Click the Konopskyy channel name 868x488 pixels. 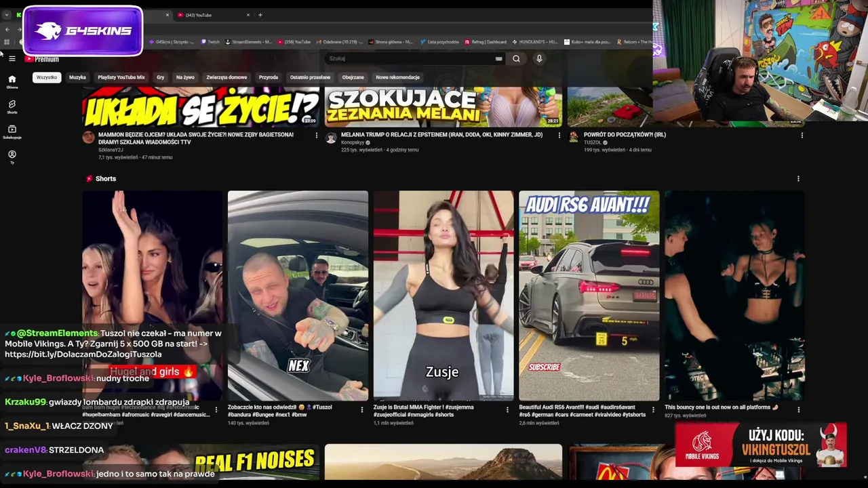(353, 142)
